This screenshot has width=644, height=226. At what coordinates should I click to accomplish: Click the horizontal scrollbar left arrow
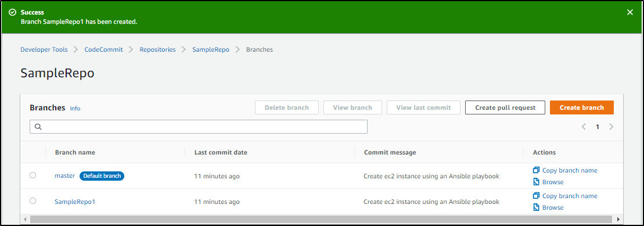[26, 219]
